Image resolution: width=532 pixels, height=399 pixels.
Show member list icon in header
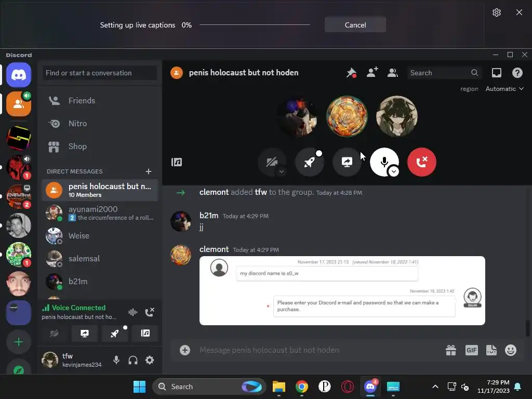[393, 73]
